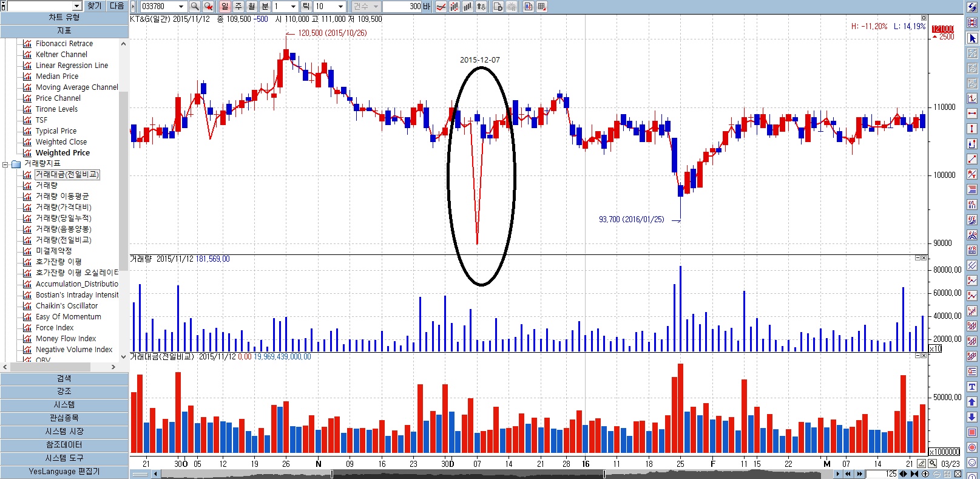Toggle the weekly (주) period button
This screenshot has height=479, width=980.
(238, 6)
